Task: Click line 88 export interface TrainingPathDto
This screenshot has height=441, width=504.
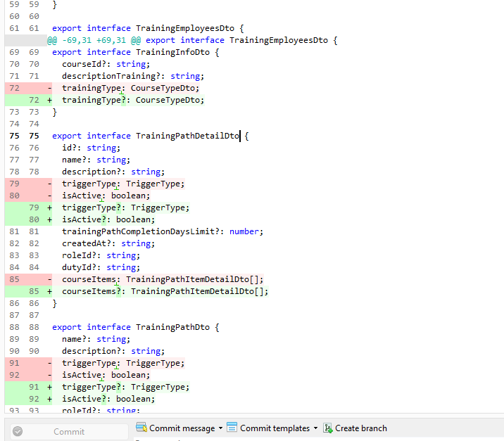Action: (136, 327)
